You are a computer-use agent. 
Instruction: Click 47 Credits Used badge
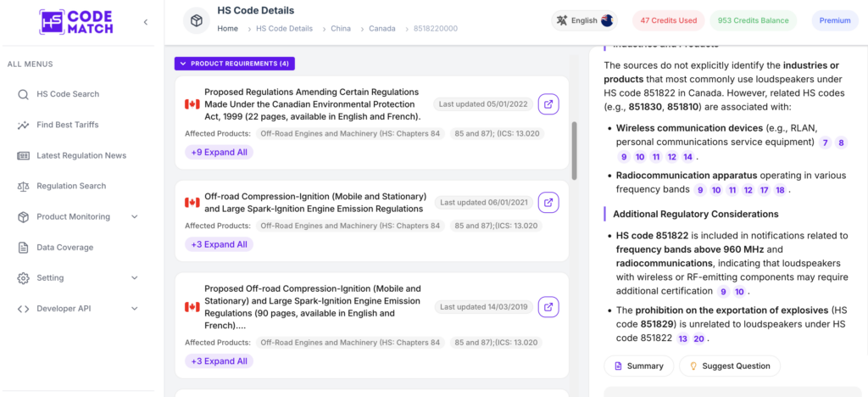pos(668,20)
